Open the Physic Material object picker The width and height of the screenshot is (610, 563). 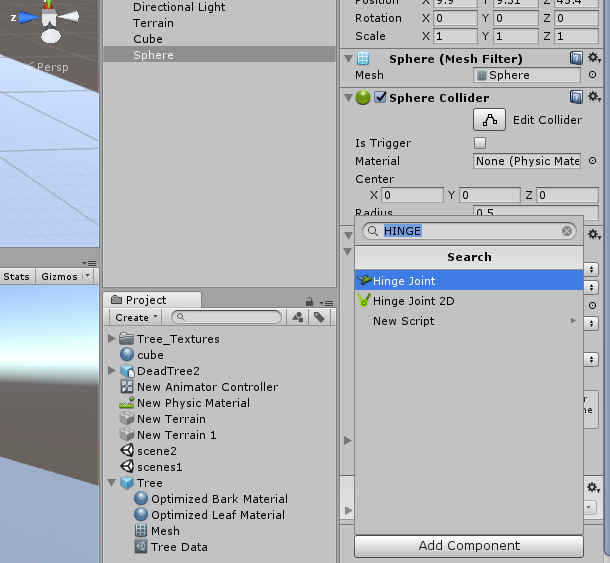pyautogui.click(x=592, y=161)
